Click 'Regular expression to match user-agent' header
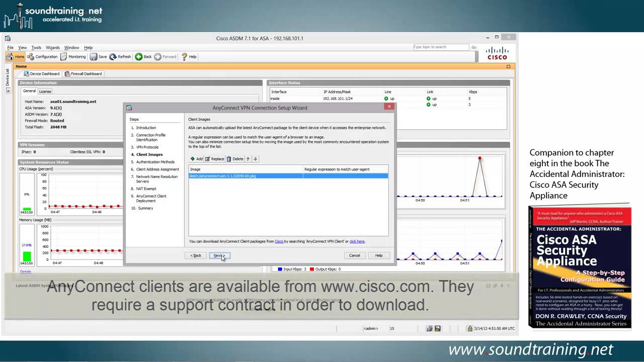Image resolution: width=644 pixels, height=362 pixels. (346, 169)
